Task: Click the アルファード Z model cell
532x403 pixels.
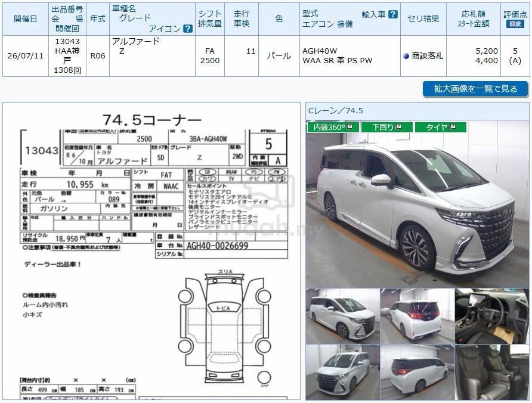Action: click(152, 56)
